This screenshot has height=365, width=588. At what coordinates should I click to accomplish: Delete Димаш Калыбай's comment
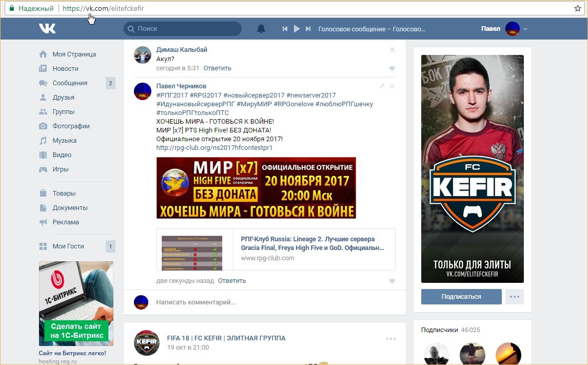tap(392, 50)
